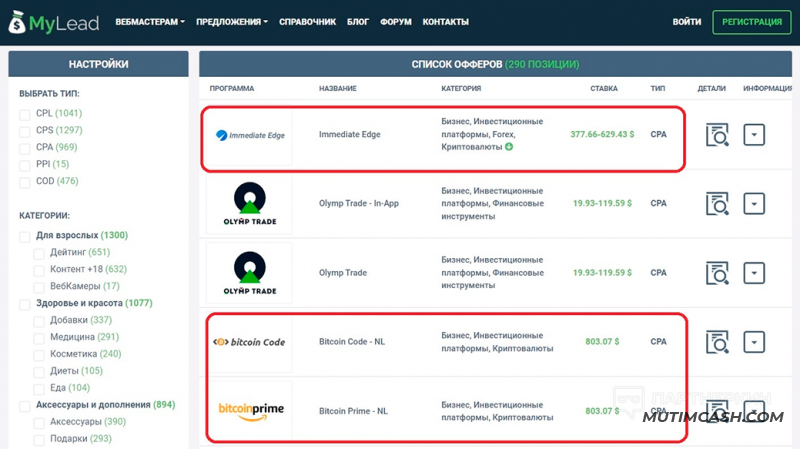Click the 803.07 $ rate for Bitcoin Code
The image size is (800, 449).
602,341
